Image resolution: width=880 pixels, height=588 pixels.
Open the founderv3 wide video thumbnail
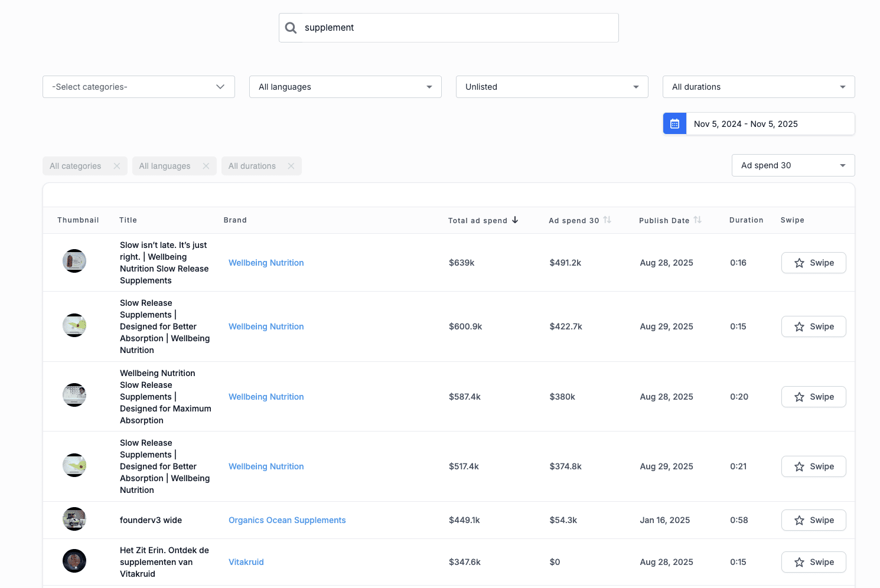pyautogui.click(x=74, y=520)
